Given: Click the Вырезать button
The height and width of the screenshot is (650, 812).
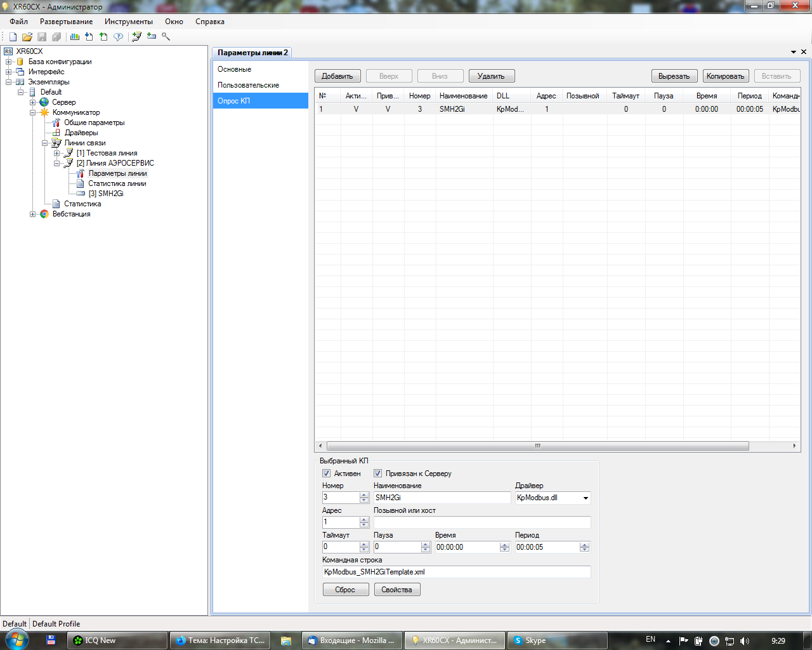Looking at the screenshot, I should pyautogui.click(x=674, y=76).
